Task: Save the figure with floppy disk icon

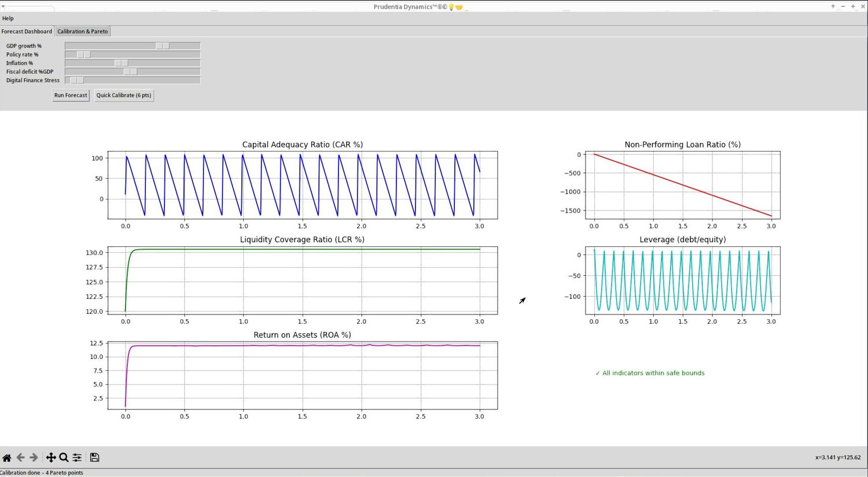Action: pos(94,457)
